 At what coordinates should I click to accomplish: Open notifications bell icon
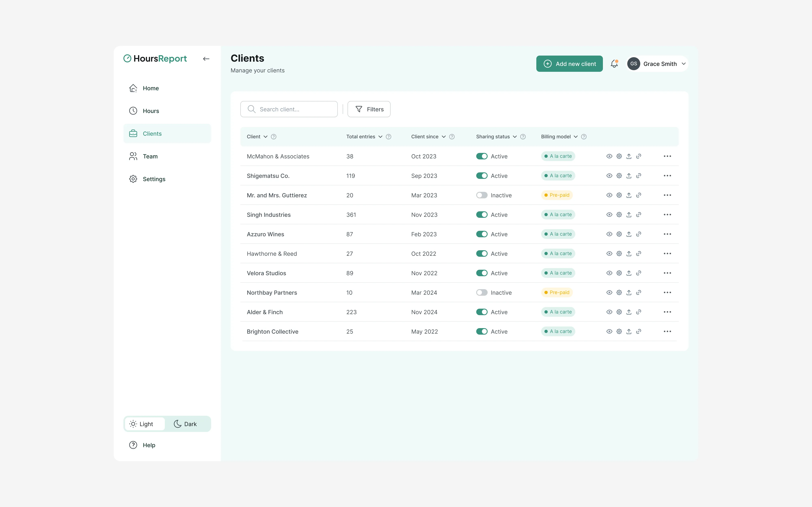[x=614, y=64]
